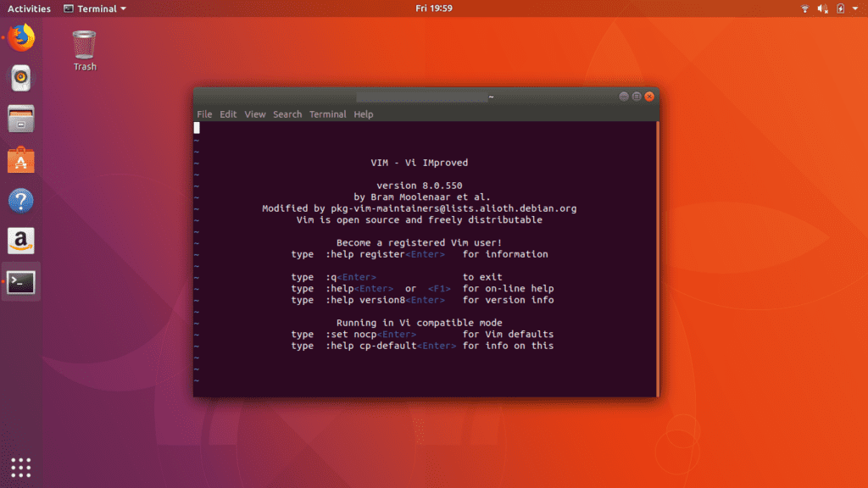The image size is (868, 488).
Task: Select the Terminal icon in the dock
Action: (x=19, y=282)
